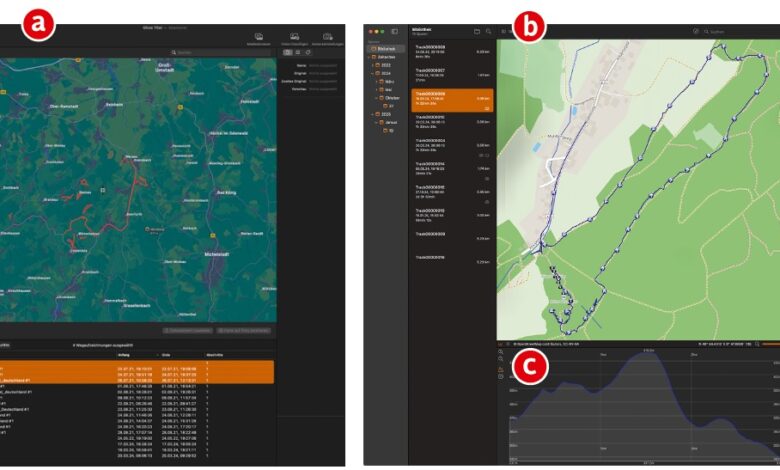Select the first segmented view icon in window a's inspector
Viewport: 780px width, 470px height.
coord(288,52)
